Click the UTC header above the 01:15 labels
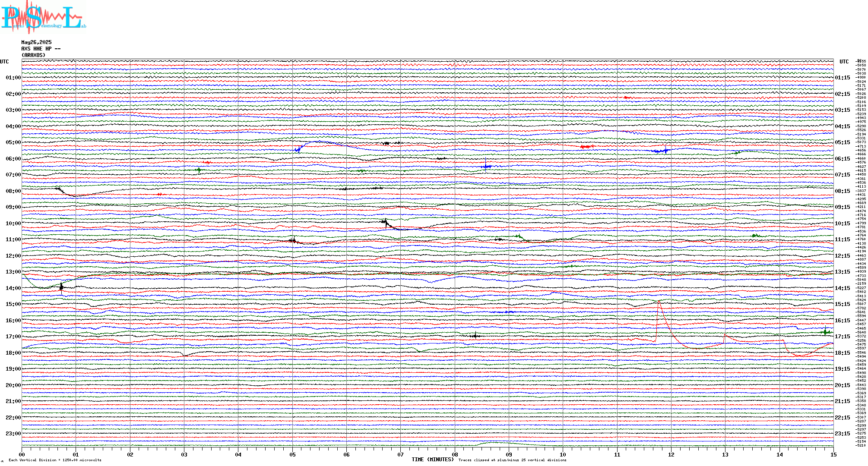 click(x=844, y=62)
